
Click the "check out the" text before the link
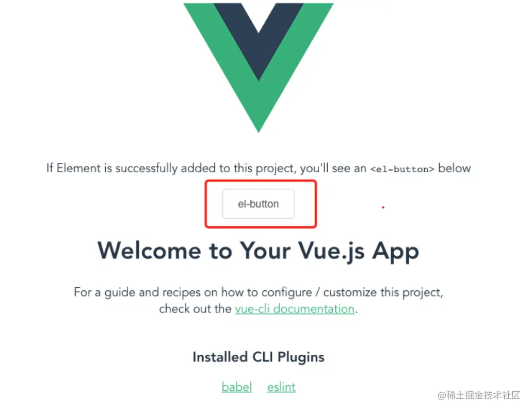195,309
